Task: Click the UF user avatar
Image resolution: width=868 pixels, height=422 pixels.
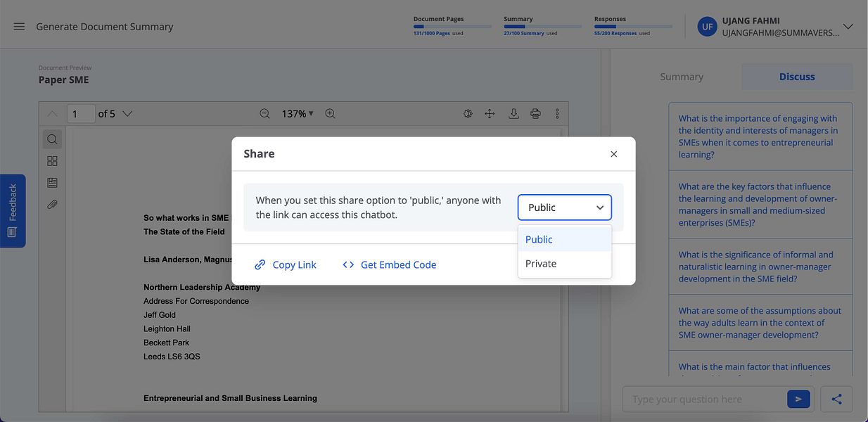Action: click(x=707, y=27)
